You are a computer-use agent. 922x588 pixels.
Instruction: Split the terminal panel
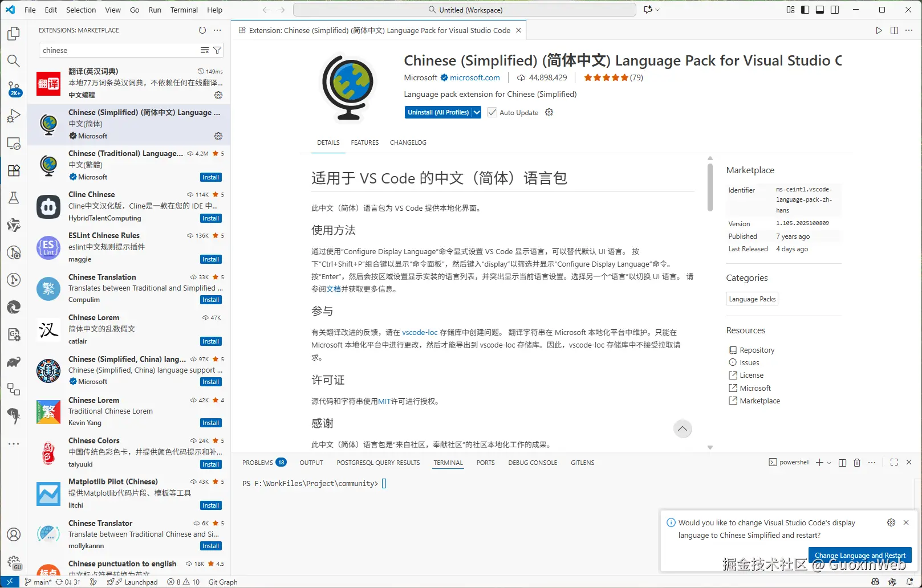[x=843, y=463]
